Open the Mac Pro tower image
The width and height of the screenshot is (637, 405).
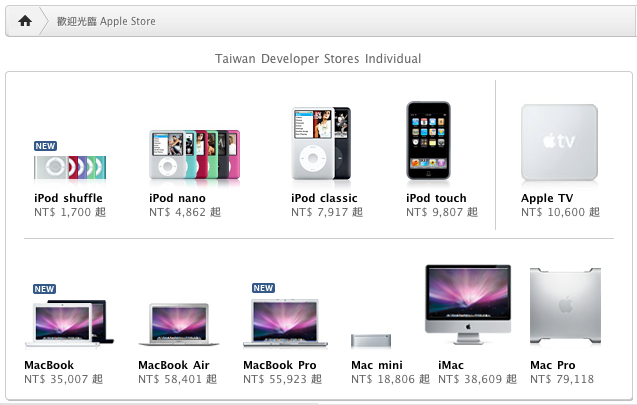[566, 306]
